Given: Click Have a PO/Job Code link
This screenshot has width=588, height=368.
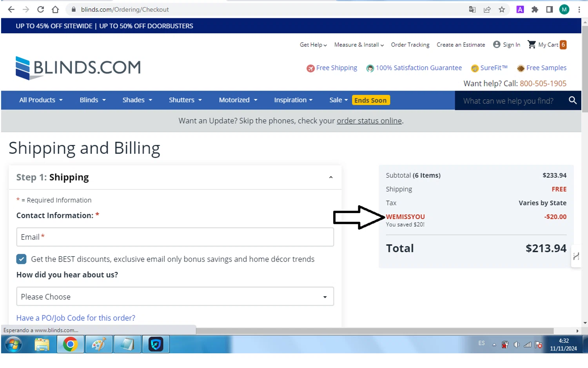Looking at the screenshot, I should click(76, 318).
